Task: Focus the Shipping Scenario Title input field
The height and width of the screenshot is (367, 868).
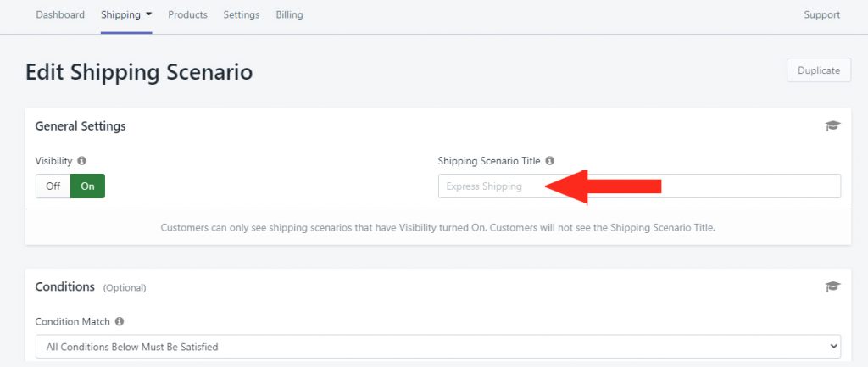Action: tap(639, 186)
